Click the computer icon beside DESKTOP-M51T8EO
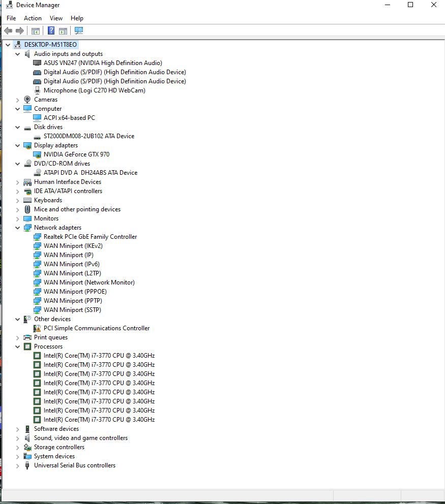The width and height of the screenshot is (445, 504). [18, 45]
